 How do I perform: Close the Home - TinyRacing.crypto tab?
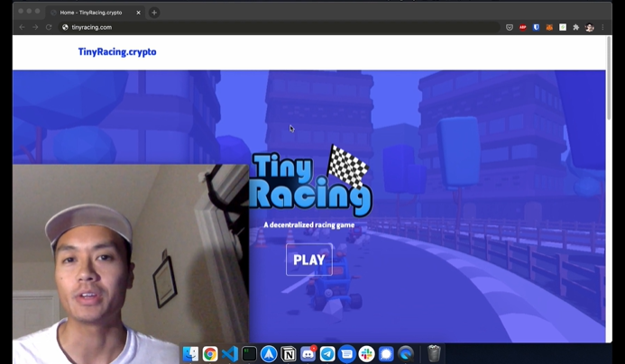(138, 13)
